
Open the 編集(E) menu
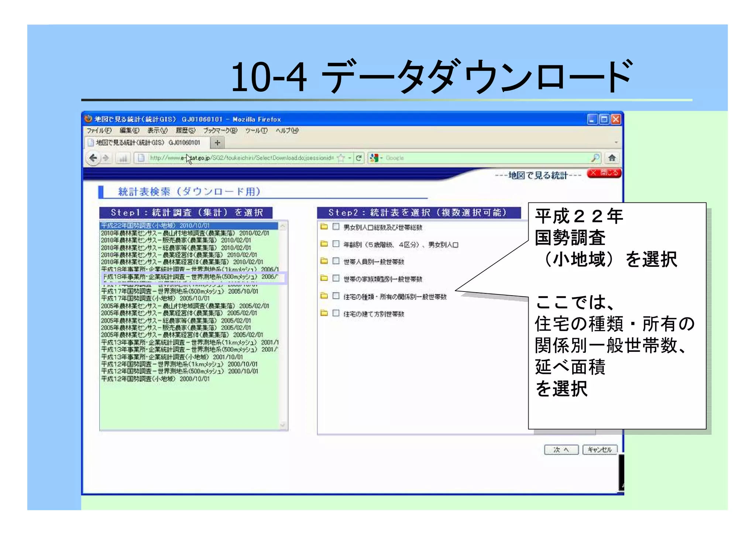(x=129, y=130)
